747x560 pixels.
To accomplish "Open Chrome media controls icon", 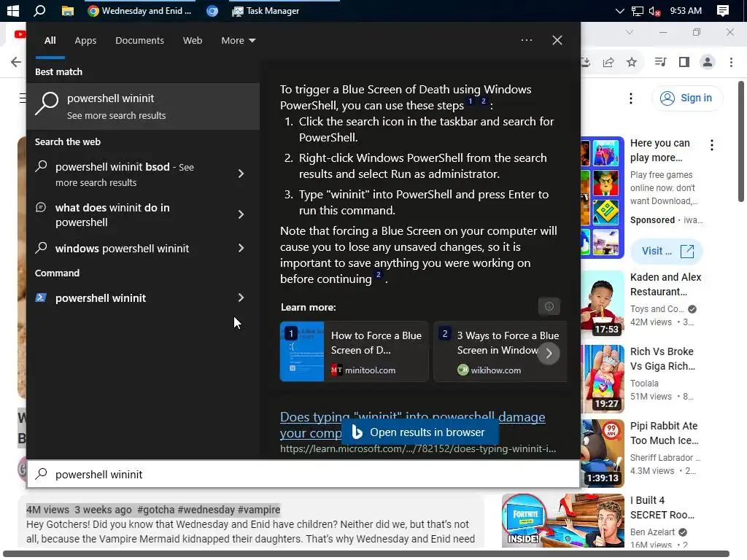I will (660, 62).
